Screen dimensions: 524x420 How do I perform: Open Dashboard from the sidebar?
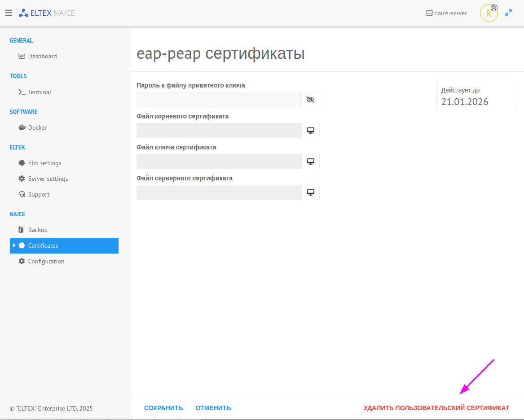42,56
